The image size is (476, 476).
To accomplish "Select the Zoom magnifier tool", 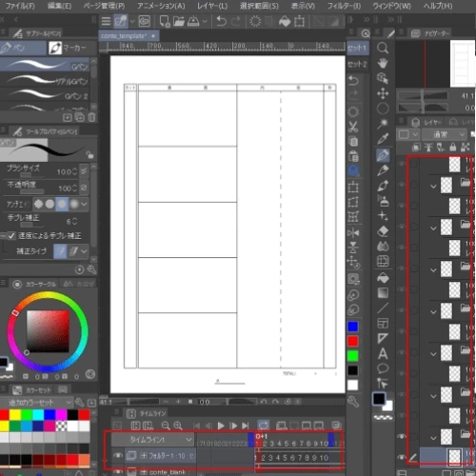I will [383, 49].
